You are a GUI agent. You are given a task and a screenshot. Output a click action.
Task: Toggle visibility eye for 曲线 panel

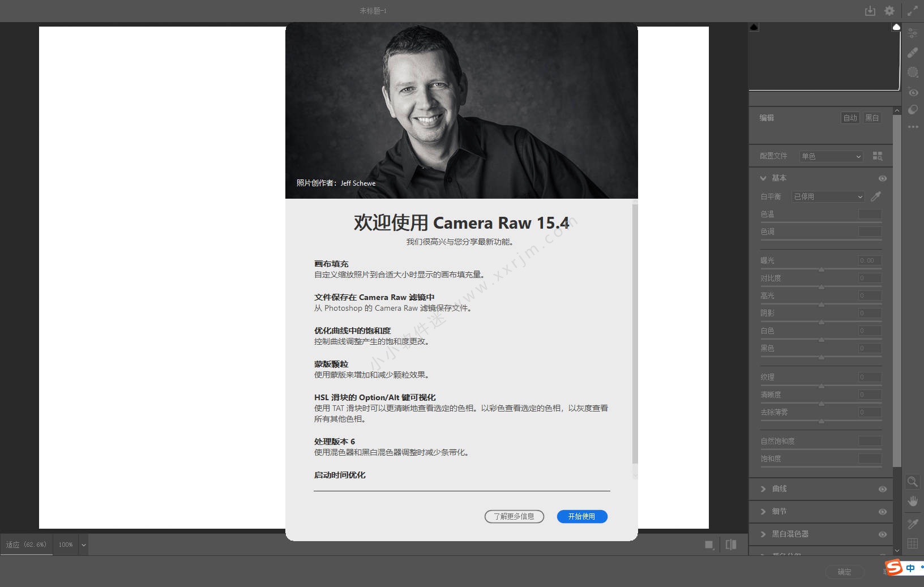pyautogui.click(x=882, y=489)
